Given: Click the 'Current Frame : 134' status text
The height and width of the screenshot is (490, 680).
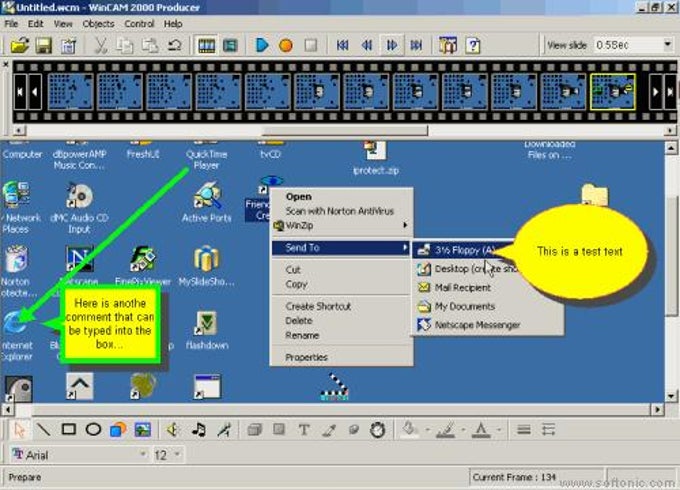Looking at the screenshot, I should (x=514, y=477).
